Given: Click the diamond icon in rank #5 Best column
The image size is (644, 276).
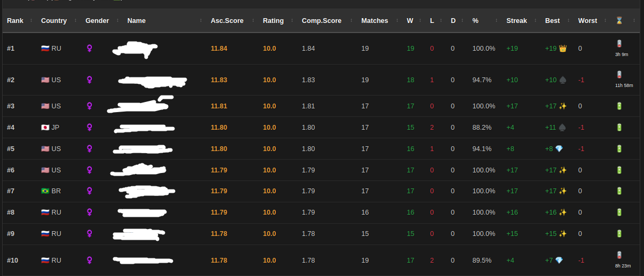Looking at the screenshot, I should 559,149.
